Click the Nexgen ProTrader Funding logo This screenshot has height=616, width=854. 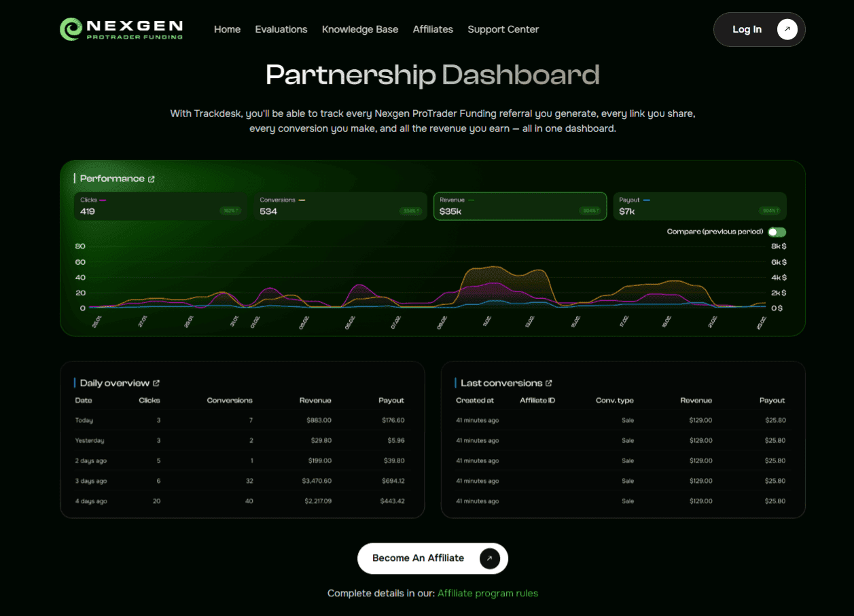click(x=121, y=29)
